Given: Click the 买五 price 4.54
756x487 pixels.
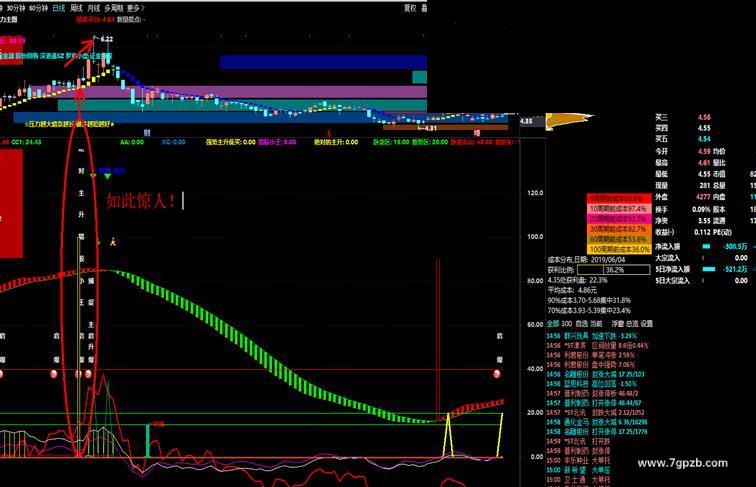Looking at the screenshot, I should point(704,139).
